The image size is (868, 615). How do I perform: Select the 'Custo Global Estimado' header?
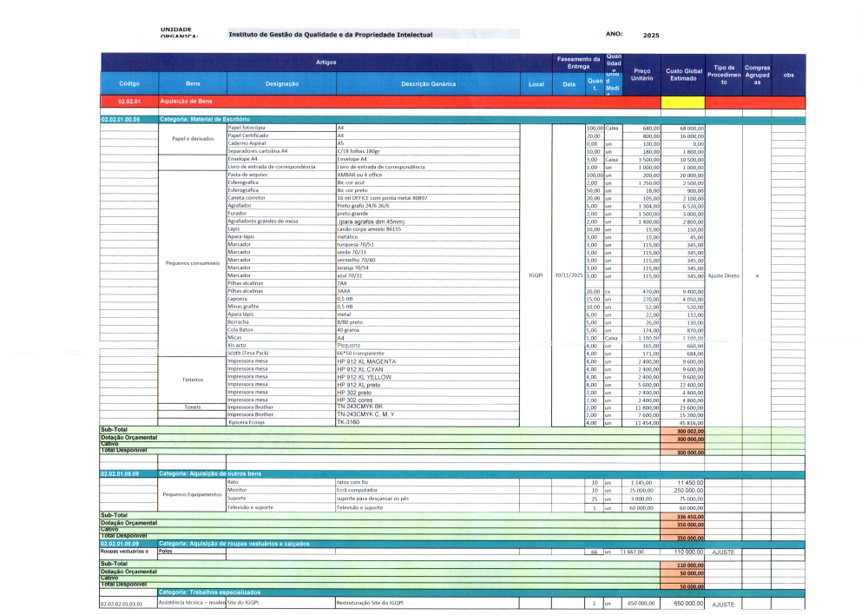[683, 75]
